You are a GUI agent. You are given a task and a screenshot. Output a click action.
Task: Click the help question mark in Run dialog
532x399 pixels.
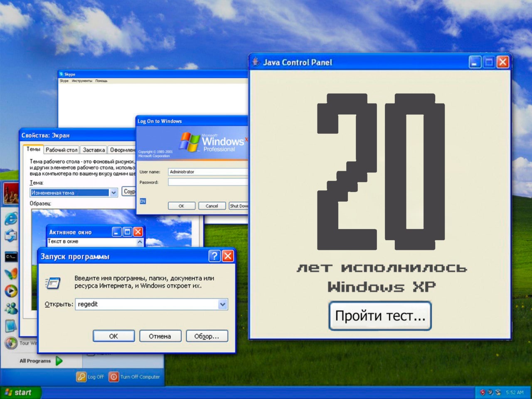coord(214,256)
